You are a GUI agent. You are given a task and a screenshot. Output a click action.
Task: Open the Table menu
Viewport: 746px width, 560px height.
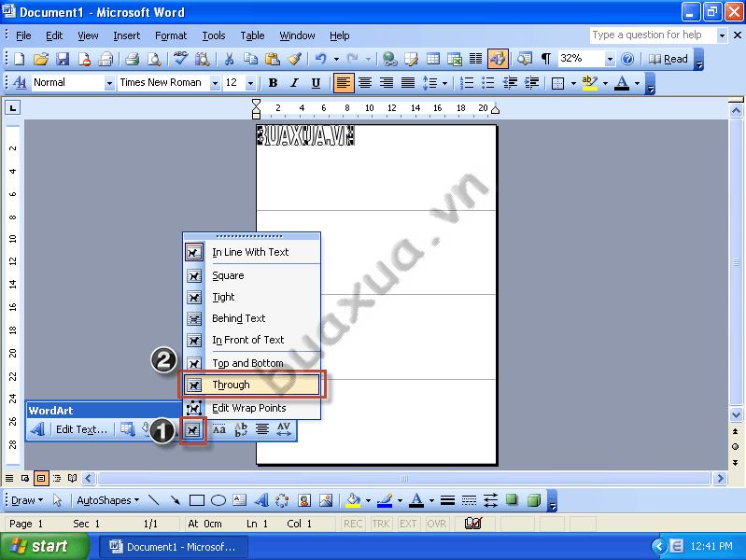click(x=252, y=35)
